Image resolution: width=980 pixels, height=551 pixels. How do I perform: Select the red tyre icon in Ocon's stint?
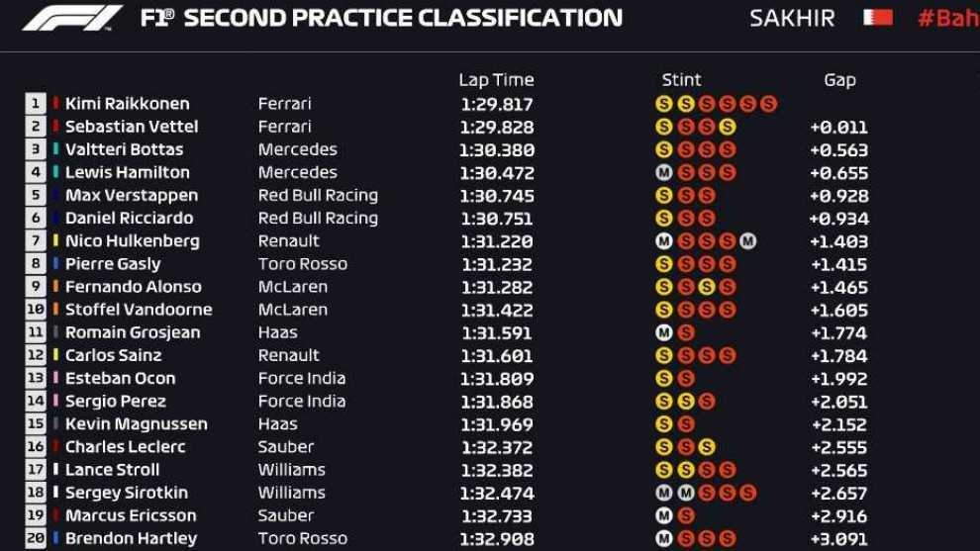pos(685,379)
